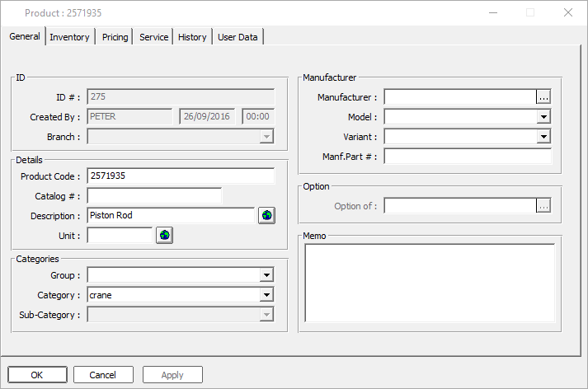
Task: Click into the Unit field
Action: pos(120,236)
